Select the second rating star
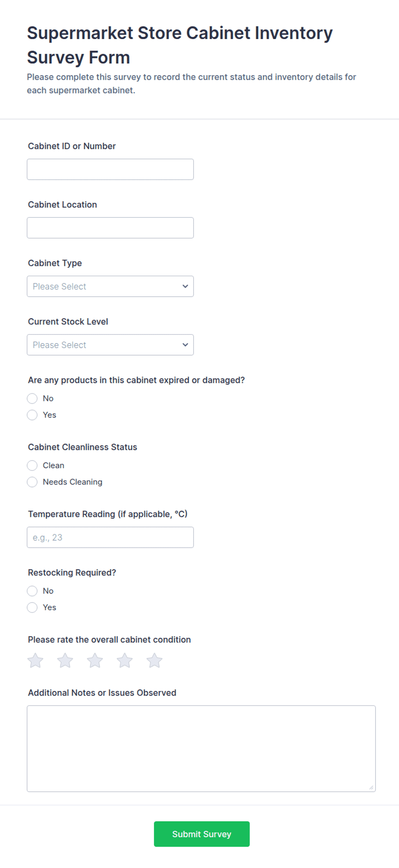This screenshot has height=868, width=399. [65, 660]
